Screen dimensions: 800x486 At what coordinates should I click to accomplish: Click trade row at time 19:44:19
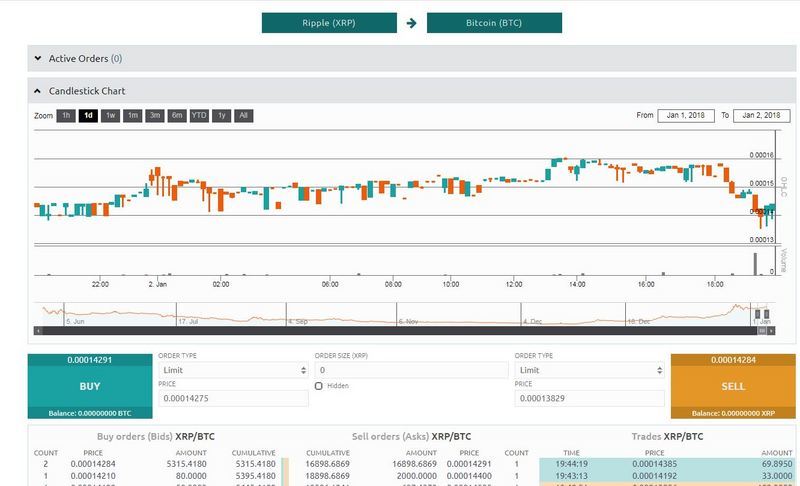[667, 464]
